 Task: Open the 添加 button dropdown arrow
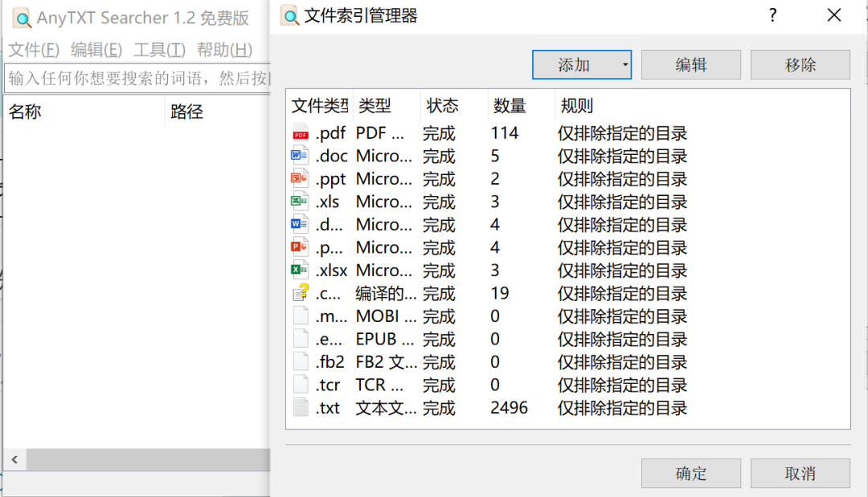pyautogui.click(x=625, y=65)
